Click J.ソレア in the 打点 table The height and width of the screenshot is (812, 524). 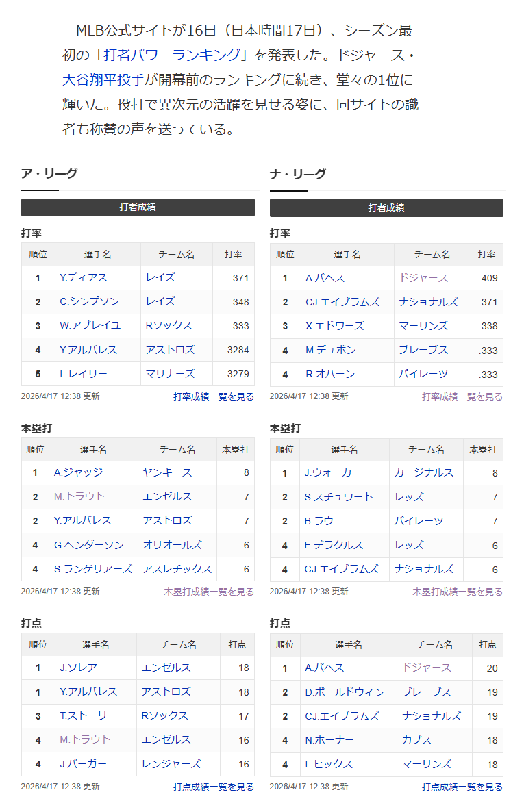coord(79,668)
